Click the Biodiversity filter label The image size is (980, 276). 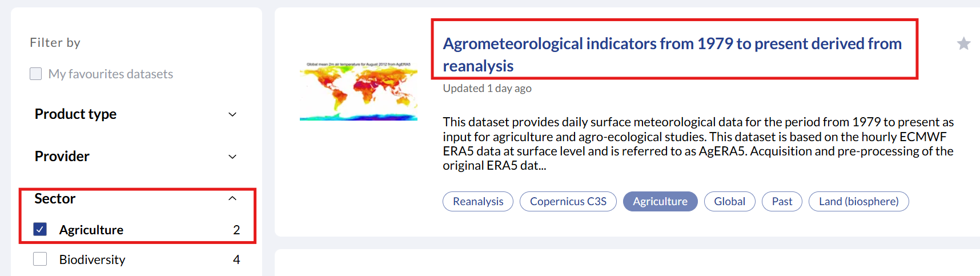point(92,259)
